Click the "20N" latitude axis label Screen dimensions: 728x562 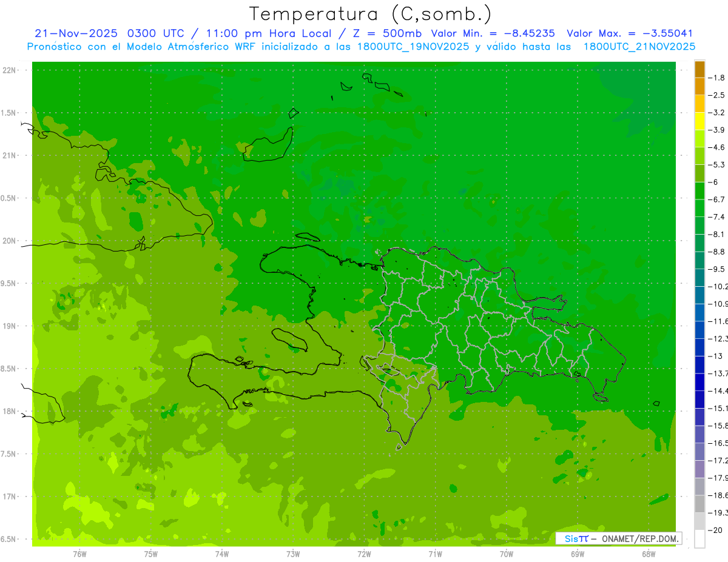[x=9, y=241]
